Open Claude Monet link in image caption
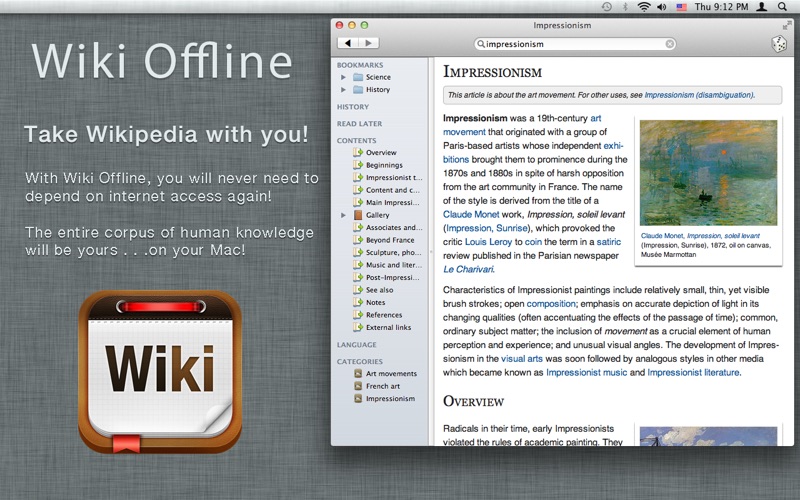Viewport: 800px width, 500px height. (x=663, y=236)
